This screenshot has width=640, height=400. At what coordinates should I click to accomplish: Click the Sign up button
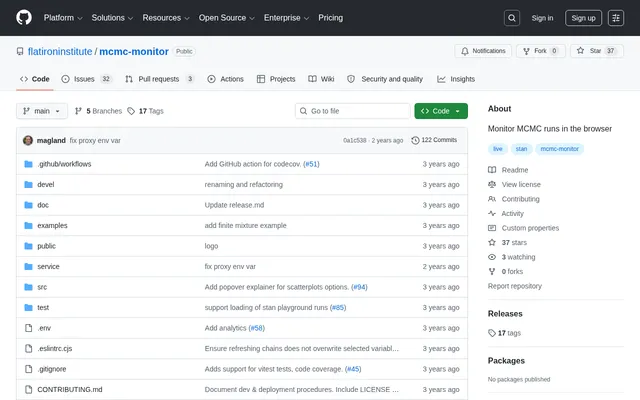pos(583,18)
